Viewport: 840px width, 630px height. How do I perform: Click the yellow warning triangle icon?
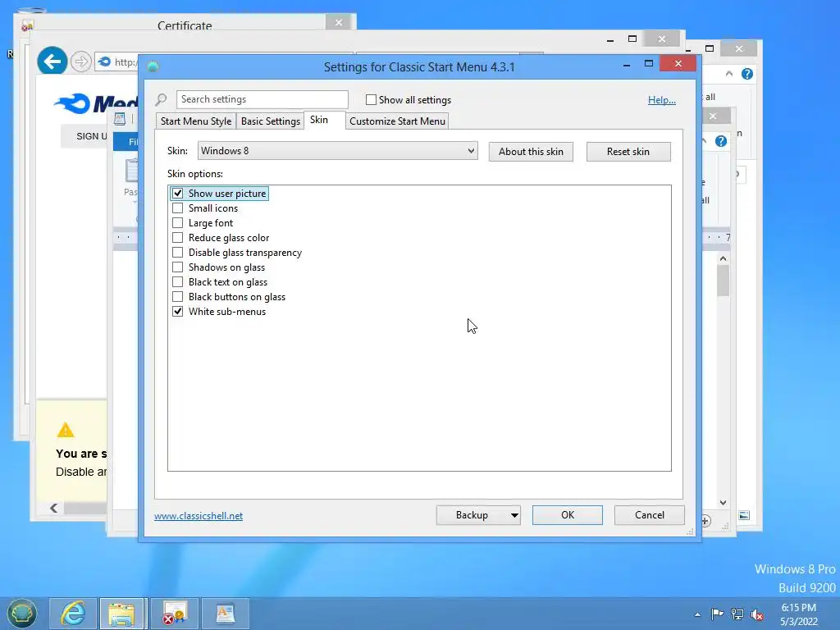(x=66, y=430)
